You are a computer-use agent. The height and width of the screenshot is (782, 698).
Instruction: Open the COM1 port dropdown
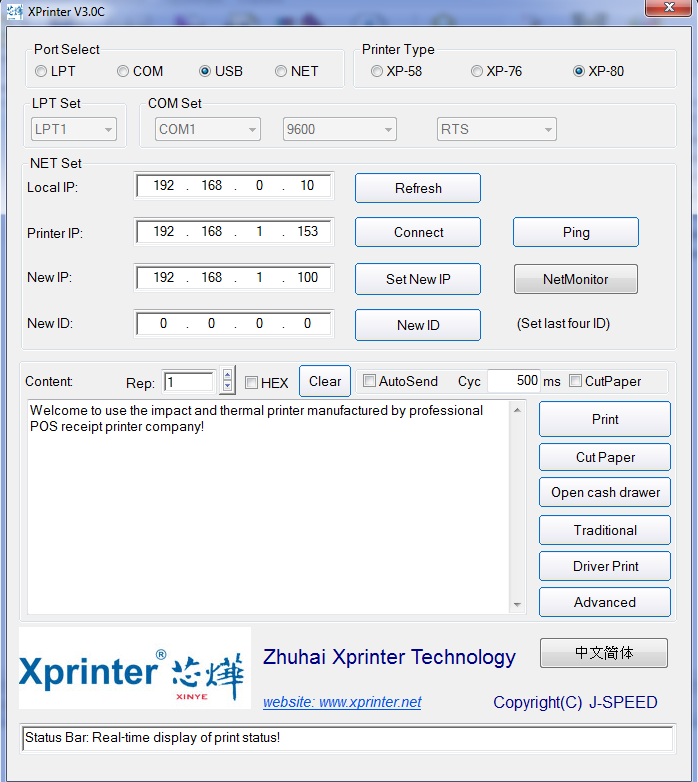pyautogui.click(x=208, y=129)
